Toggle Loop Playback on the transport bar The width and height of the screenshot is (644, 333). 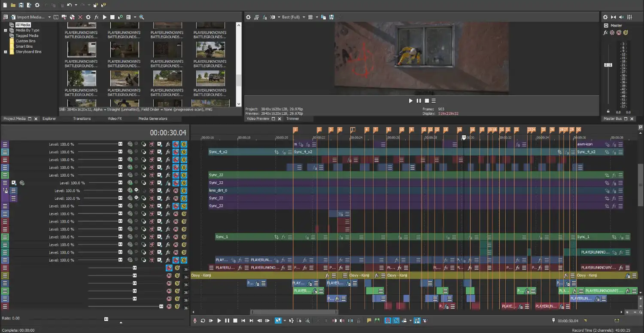[203, 321]
